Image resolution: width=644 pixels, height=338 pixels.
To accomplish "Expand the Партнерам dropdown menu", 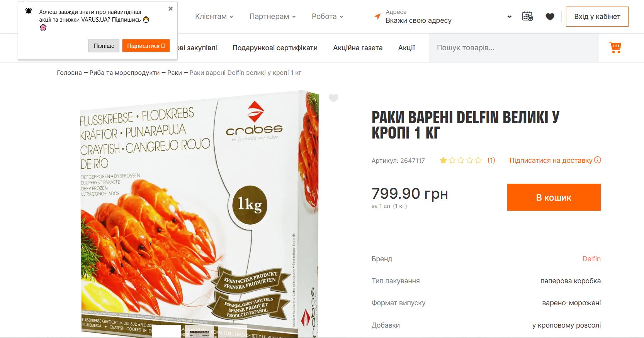I will pyautogui.click(x=272, y=16).
